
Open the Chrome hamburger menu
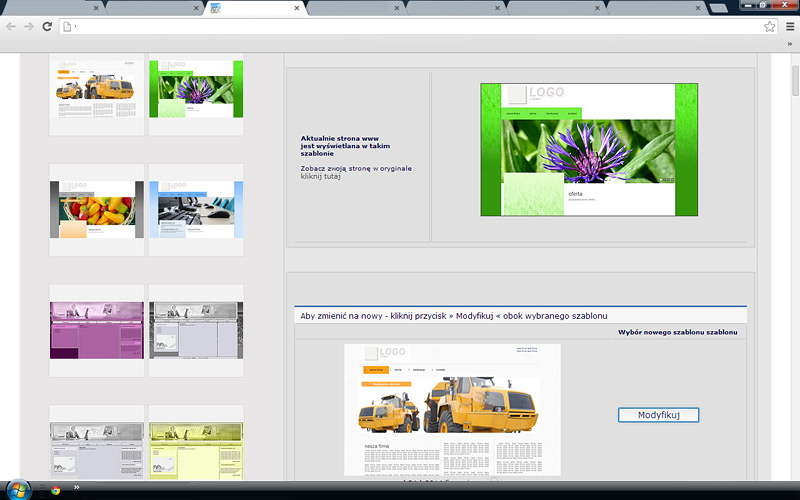click(789, 26)
